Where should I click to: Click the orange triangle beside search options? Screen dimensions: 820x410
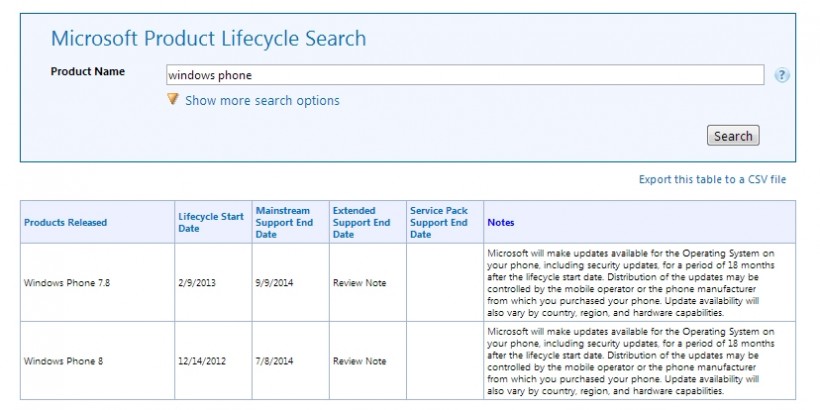click(x=173, y=99)
